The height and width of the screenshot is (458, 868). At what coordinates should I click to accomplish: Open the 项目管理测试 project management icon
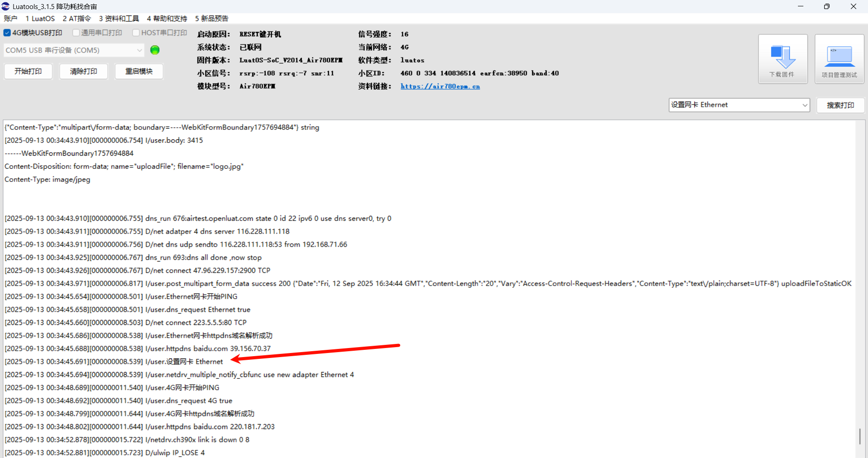[x=839, y=59]
